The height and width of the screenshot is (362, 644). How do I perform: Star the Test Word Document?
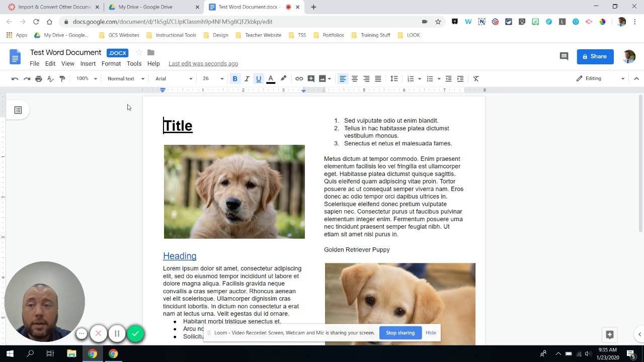[139, 52]
